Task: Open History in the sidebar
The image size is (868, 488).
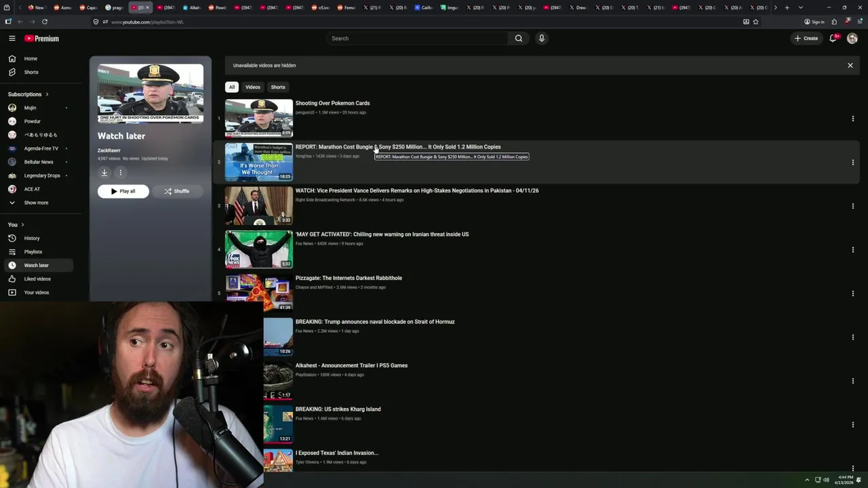Action: [x=39, y=239]
